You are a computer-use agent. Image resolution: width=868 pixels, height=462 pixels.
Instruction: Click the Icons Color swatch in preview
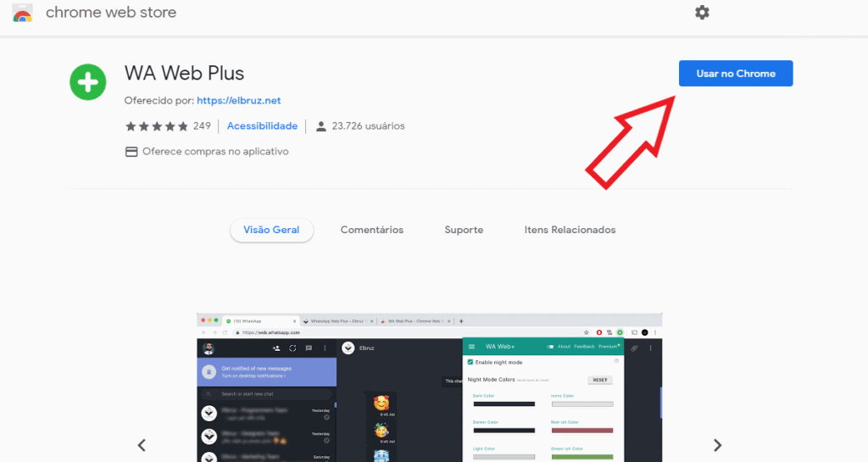(582, 404)
